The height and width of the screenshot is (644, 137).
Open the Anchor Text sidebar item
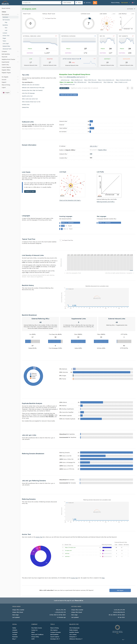[6, 35]
